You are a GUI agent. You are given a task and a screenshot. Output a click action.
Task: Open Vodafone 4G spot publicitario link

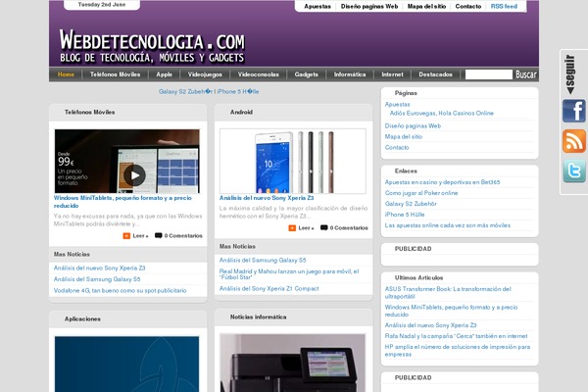click(x=120, y=291)
